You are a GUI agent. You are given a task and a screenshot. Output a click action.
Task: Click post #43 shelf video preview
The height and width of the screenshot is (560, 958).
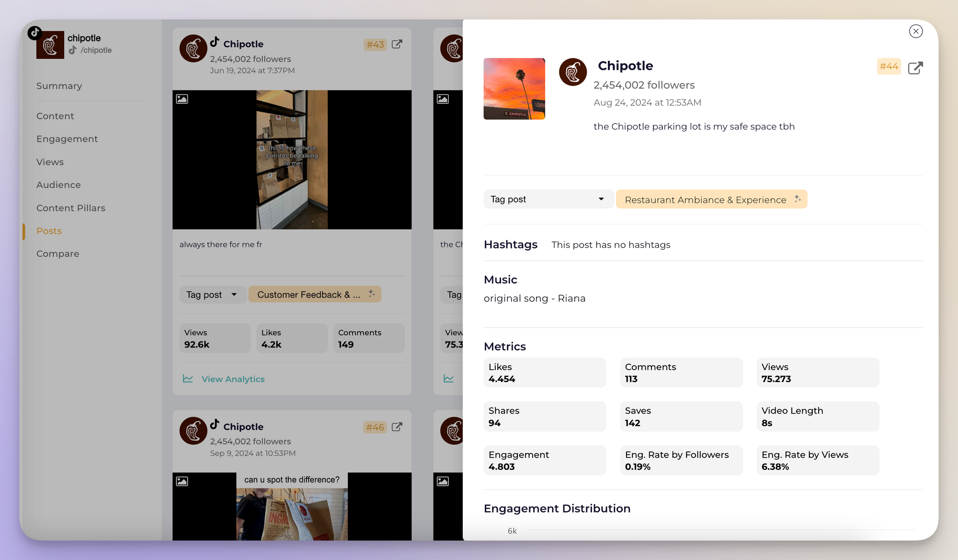292,159
